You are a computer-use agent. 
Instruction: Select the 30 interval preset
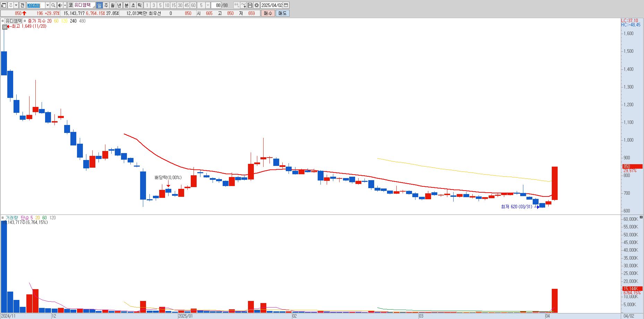pos(180,5)
